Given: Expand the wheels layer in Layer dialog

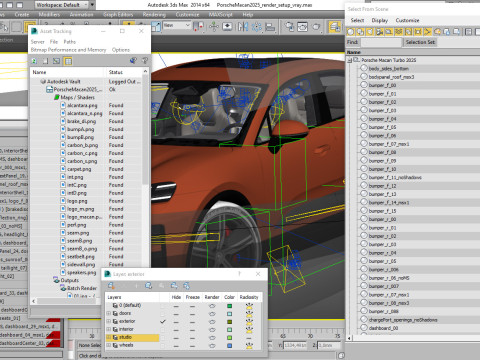Looking at the screenshot, I should pyautogui.click(x=108, y=345).
